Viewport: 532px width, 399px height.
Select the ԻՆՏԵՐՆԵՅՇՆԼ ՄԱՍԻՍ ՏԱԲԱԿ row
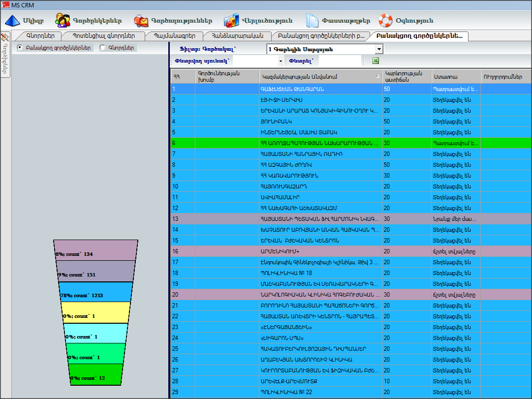351,132
